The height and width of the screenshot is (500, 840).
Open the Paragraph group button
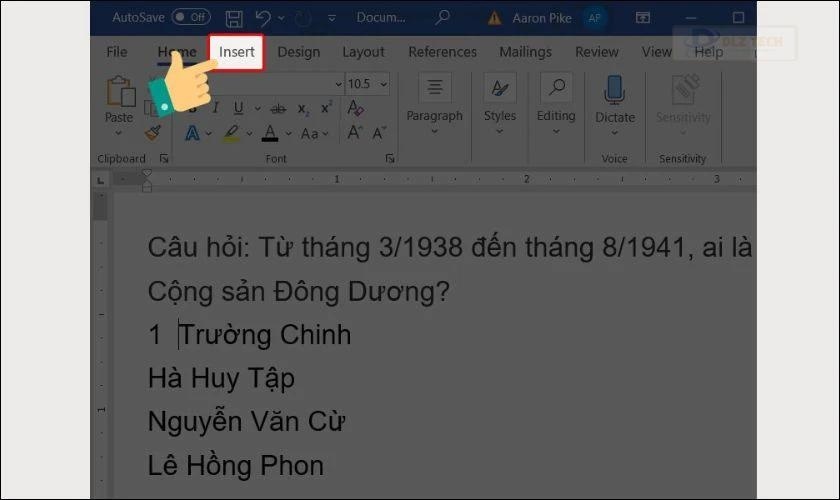(434, 103)
